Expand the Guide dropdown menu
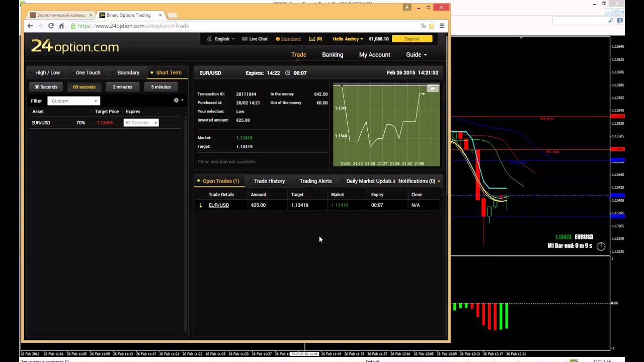This screenshot has height=362, width=644. point(416,55)
